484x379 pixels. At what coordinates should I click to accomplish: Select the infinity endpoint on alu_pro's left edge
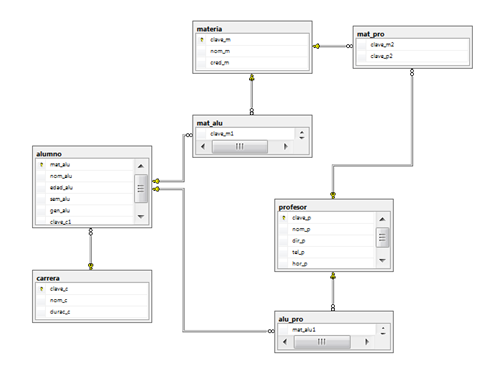[x=271, y=331]
